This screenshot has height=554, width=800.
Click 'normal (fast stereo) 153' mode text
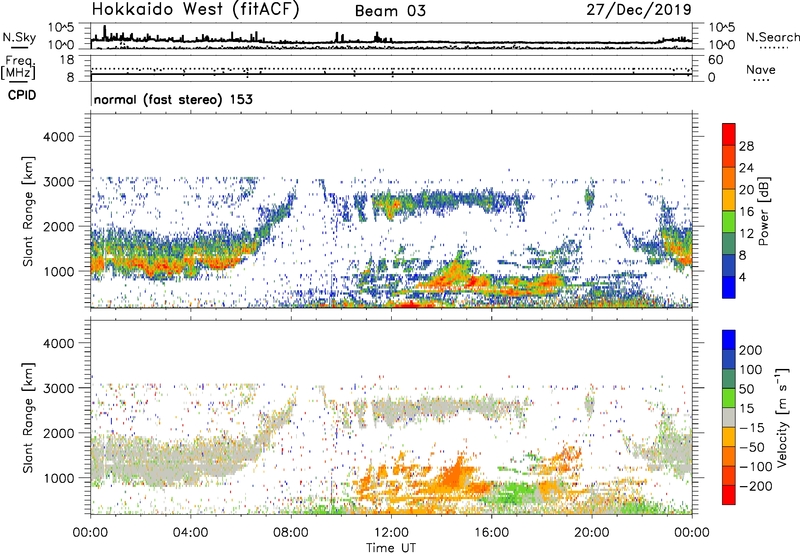coord(173,99)
